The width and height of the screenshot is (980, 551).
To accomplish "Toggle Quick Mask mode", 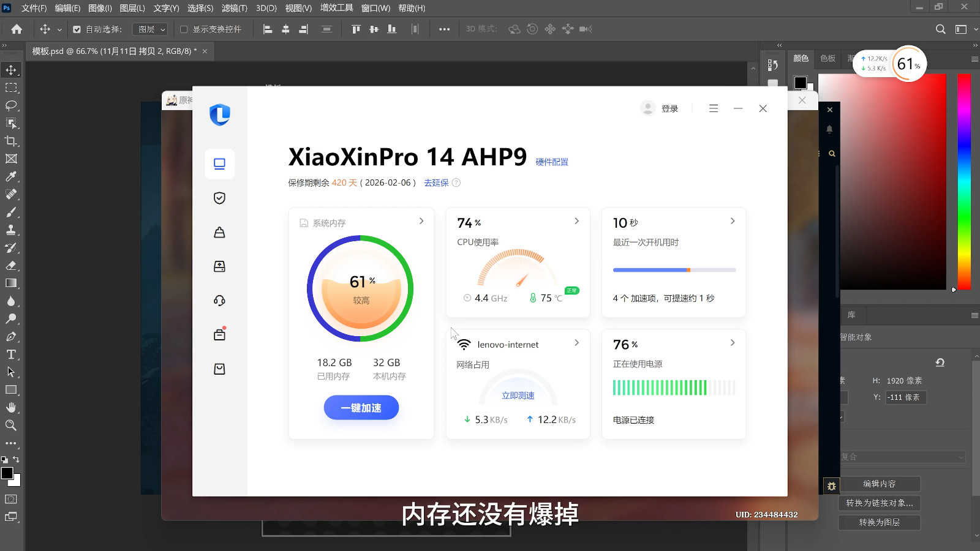I will pyautogui.click(x=11, y=499).
